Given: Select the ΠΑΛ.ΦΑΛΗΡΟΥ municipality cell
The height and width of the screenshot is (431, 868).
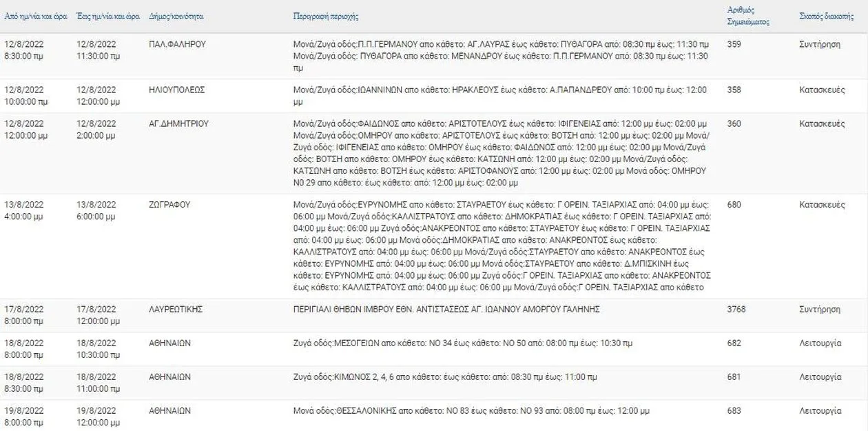Looking at the screenshot, I should coord(177,44).
